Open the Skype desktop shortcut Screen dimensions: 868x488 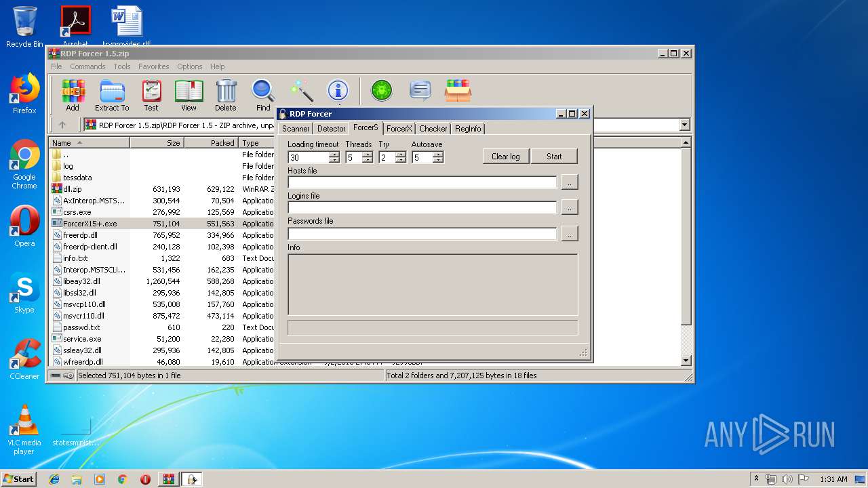tap(24, 293)
